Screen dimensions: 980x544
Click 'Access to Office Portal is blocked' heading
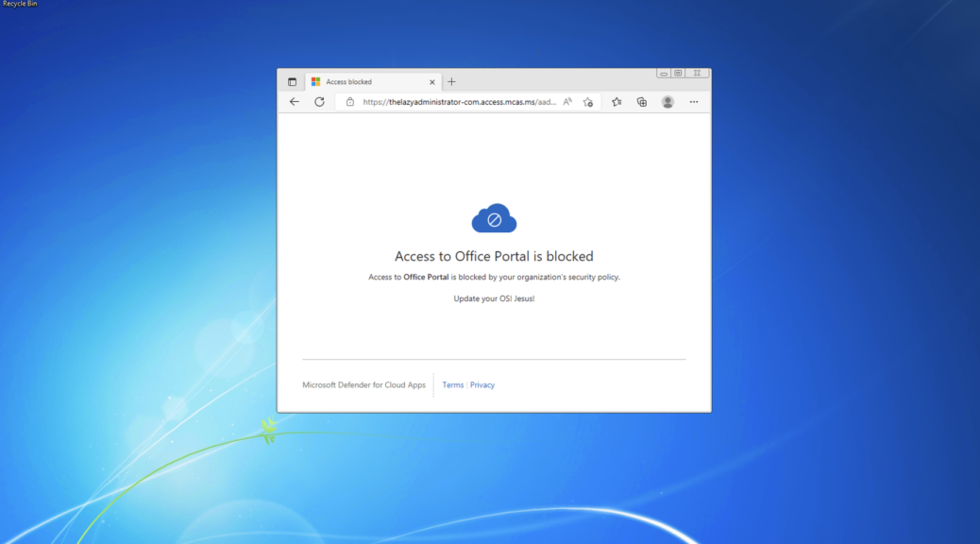(x=494, y=256)
